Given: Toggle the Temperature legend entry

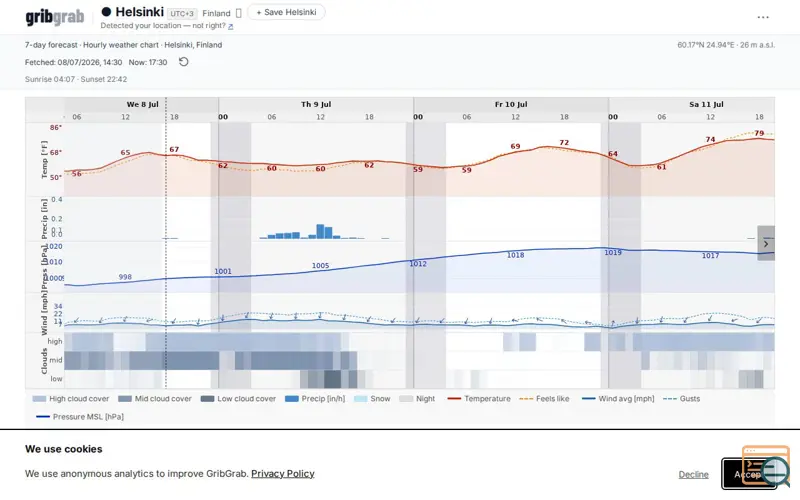Looking at the screenshot, I should [x=479, y=398].
